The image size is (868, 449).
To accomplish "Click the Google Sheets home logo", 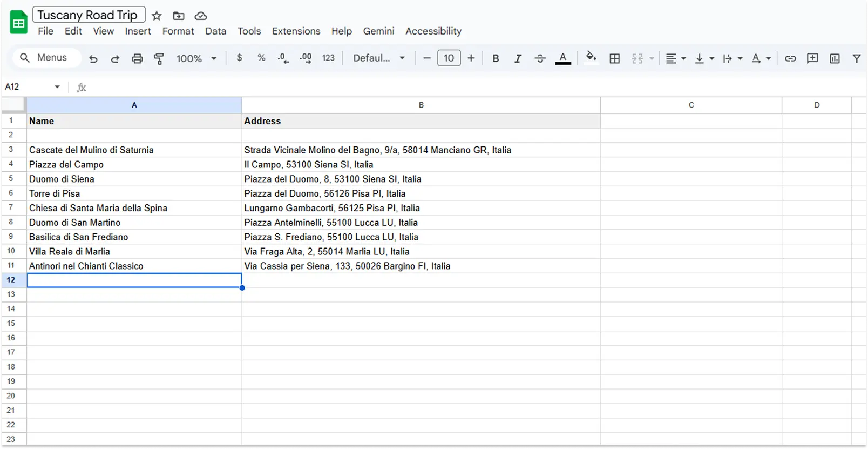I will [x=19, y=22].
